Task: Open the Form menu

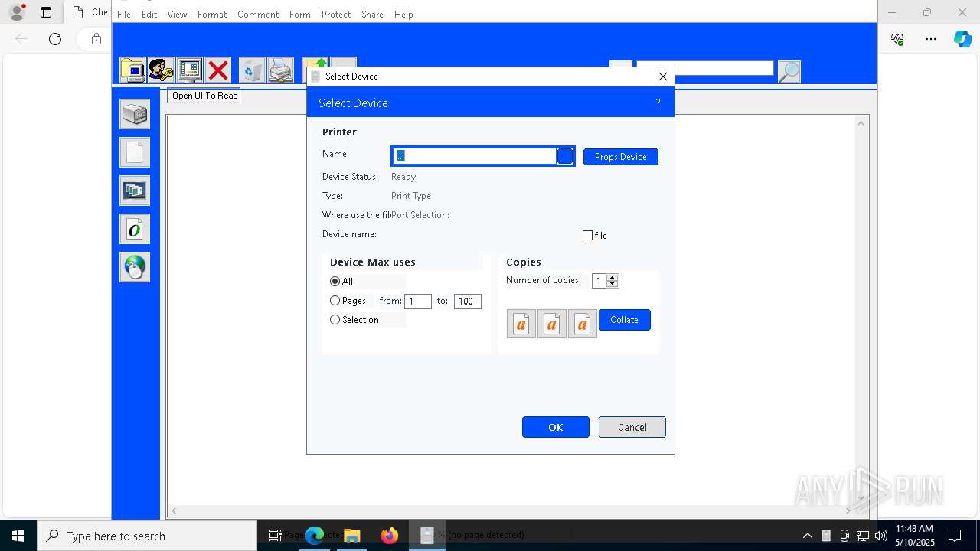Action: [x=299, y=15]
